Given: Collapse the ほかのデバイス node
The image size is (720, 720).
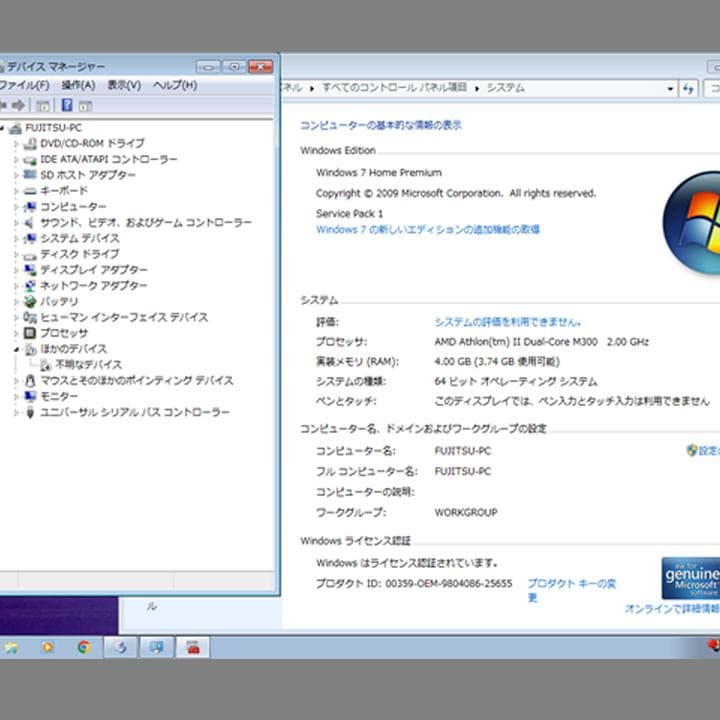Looking at the screenshot, I should tap(16, 349).
